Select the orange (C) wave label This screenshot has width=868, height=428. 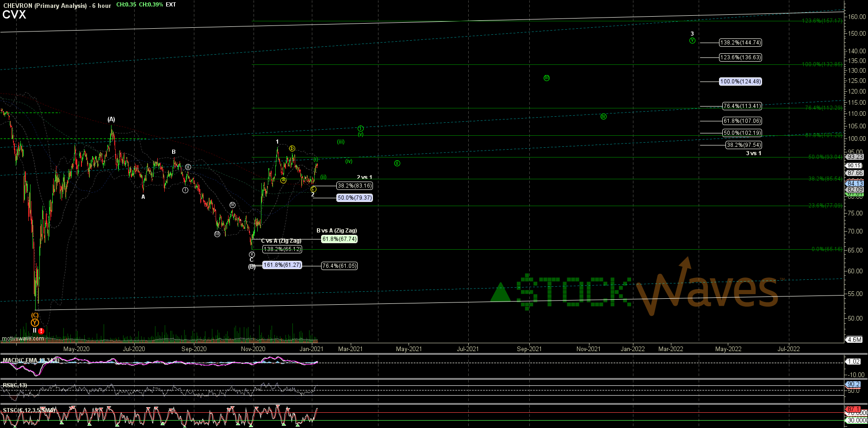35,315
